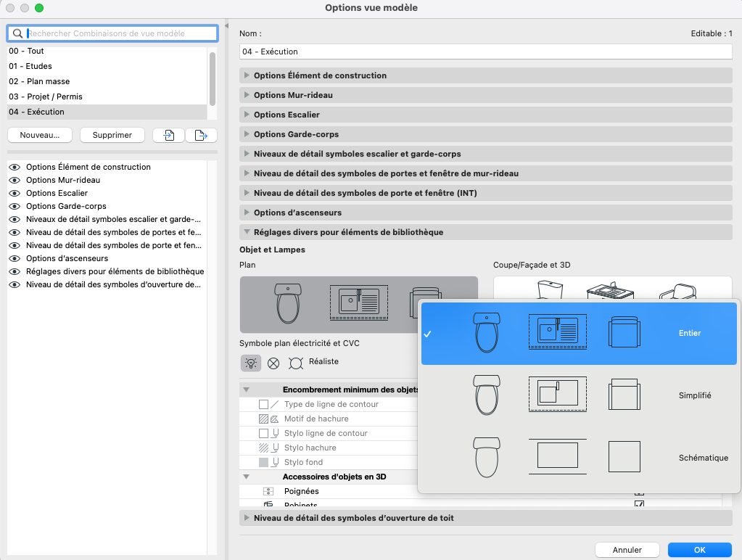Screen dimensions: 742x560
Task: Click the Annuler button
Action: coord(627,550)
